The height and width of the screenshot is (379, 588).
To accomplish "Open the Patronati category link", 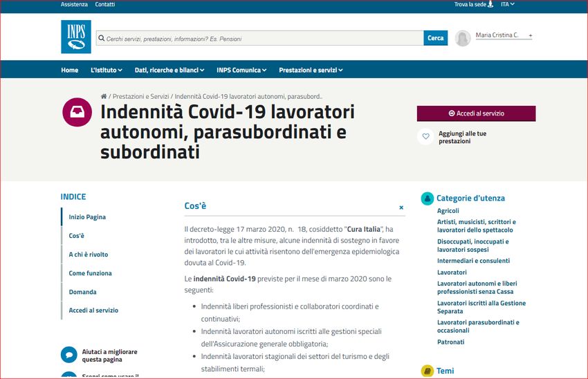I will tap(450, 342).
